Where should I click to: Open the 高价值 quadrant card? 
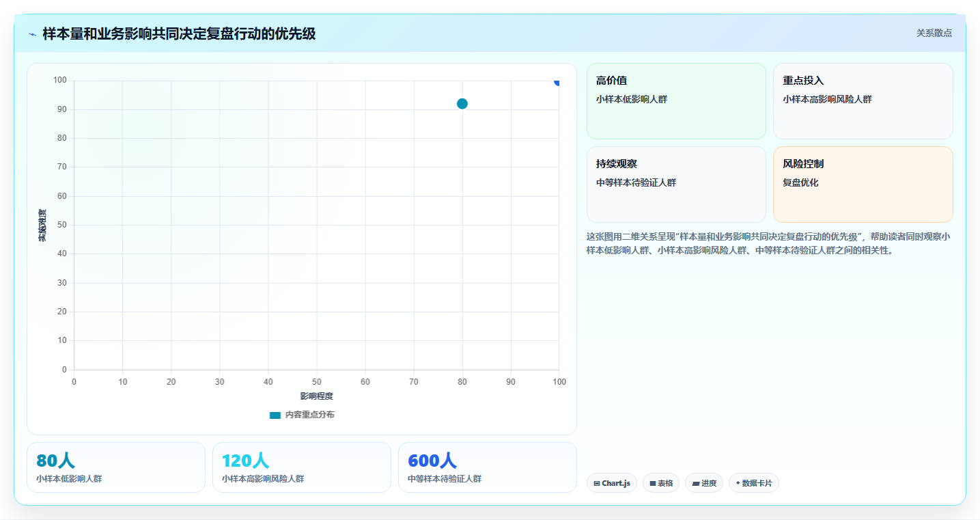tap(676, 101)
